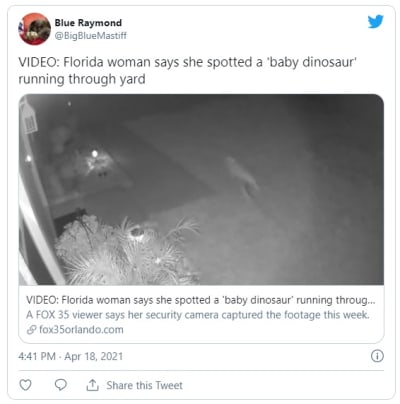Image resolution: width=400 pixels, height=404 pixels.
Task: Open Blue Raymond's profile avatar
Action: (34, 29)
